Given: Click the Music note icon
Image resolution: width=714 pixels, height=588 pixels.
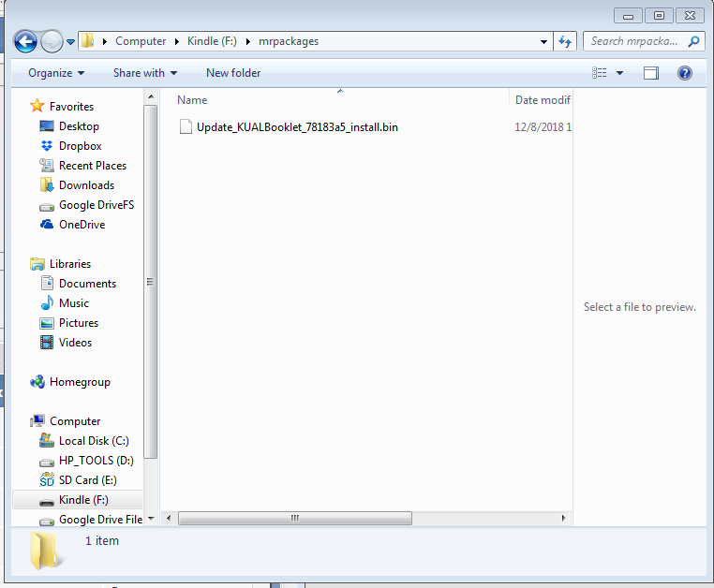Looking at the screenshot, I should (47, 302).
